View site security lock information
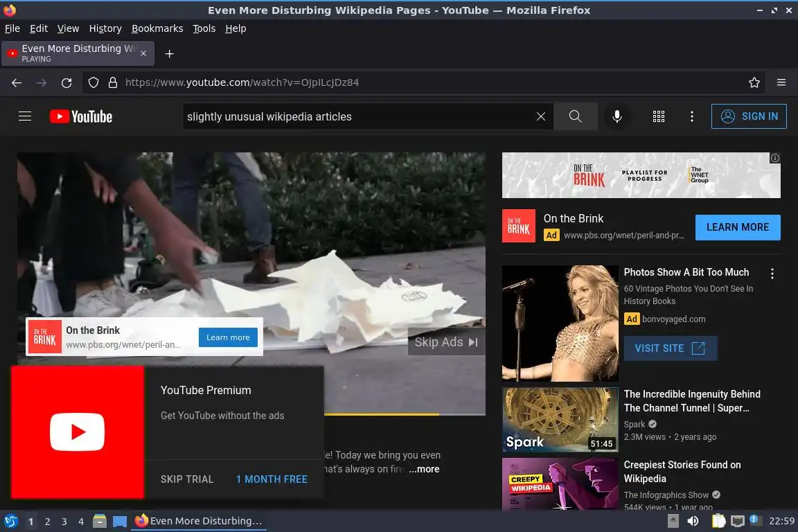Viewport: 798px width, 532px height. pos(113,82)
